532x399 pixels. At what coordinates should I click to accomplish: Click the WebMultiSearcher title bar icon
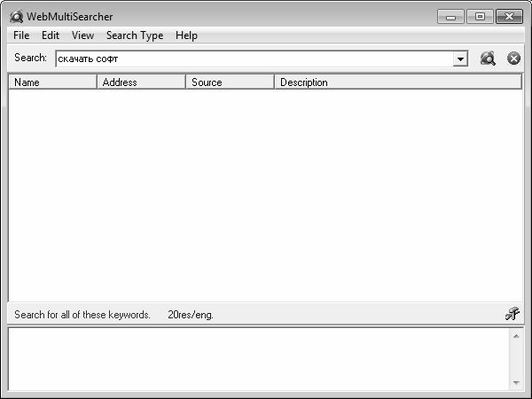coord(16,16)
